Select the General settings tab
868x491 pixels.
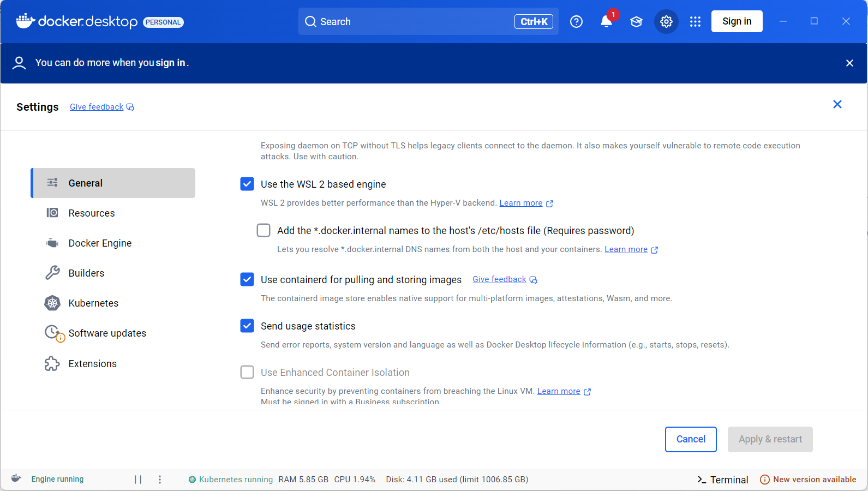coord(113,183)
